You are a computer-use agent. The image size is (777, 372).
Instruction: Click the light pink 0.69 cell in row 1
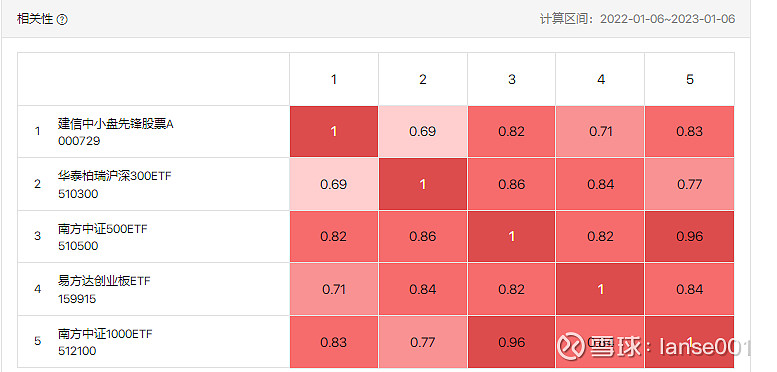coord(423,132)
